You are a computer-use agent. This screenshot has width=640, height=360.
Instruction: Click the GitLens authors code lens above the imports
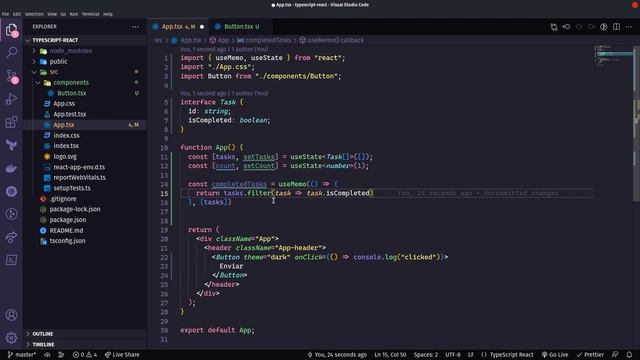tap(224, 49)
